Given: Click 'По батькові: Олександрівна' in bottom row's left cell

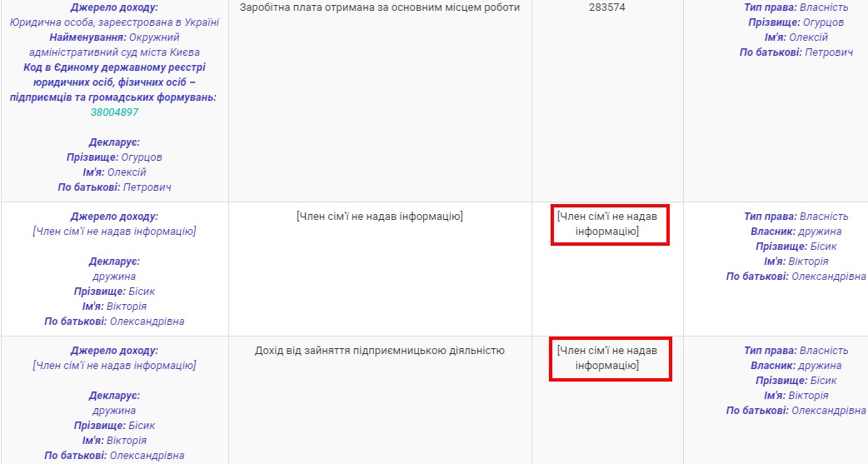Looking at the screenshot, I should 114,456.
